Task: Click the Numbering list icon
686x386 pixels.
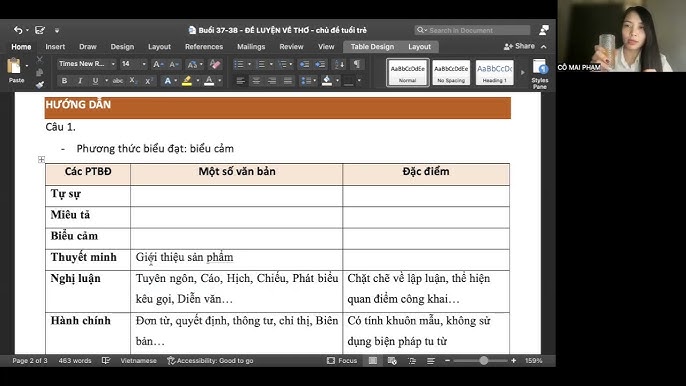Action: pos(261,64)
